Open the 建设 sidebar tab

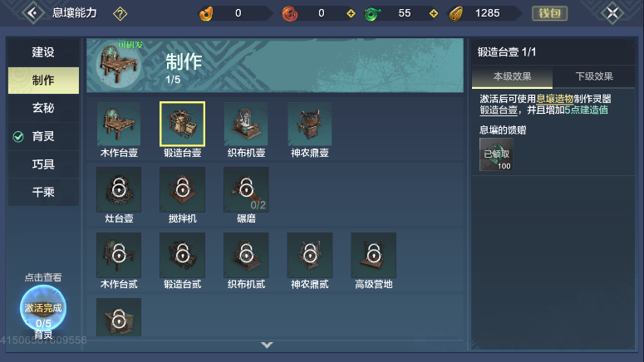click(43, 52)
